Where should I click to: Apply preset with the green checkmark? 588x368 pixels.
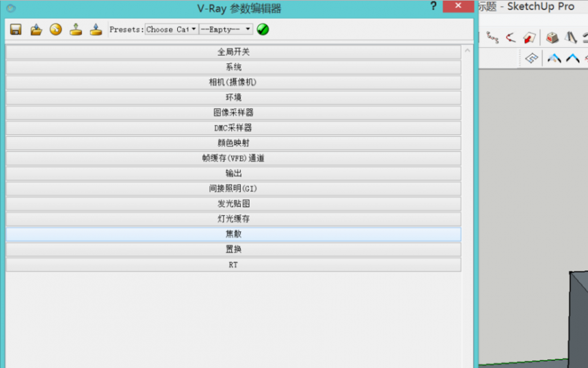263,29
